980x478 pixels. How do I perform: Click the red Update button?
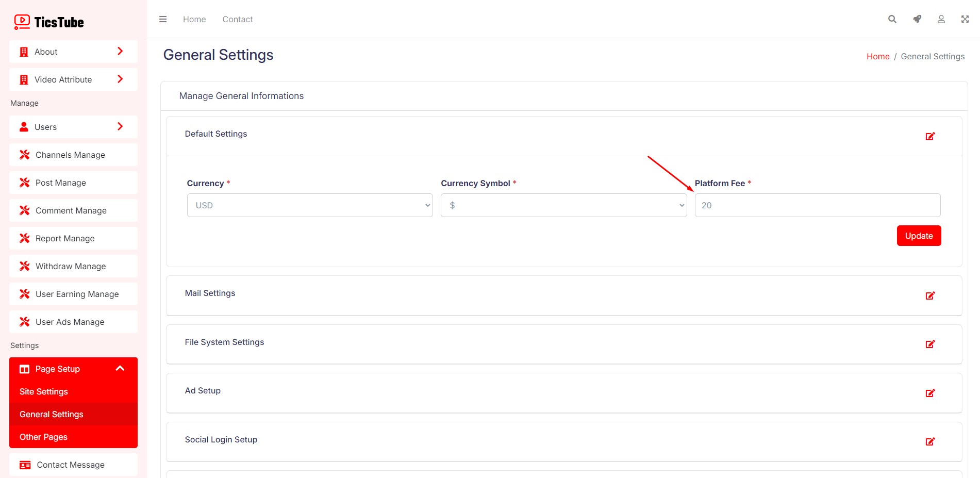919,236
